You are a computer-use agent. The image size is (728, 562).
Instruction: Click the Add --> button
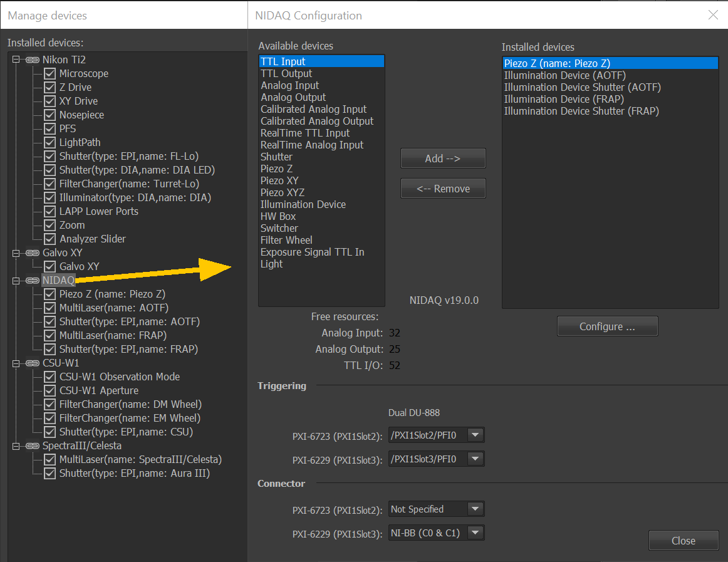(443, 159)
